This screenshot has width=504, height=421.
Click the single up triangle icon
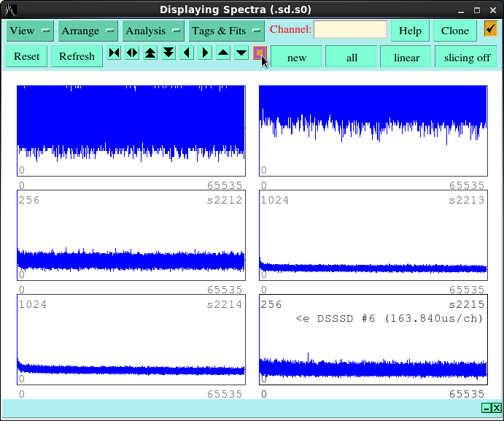(223, 53)
